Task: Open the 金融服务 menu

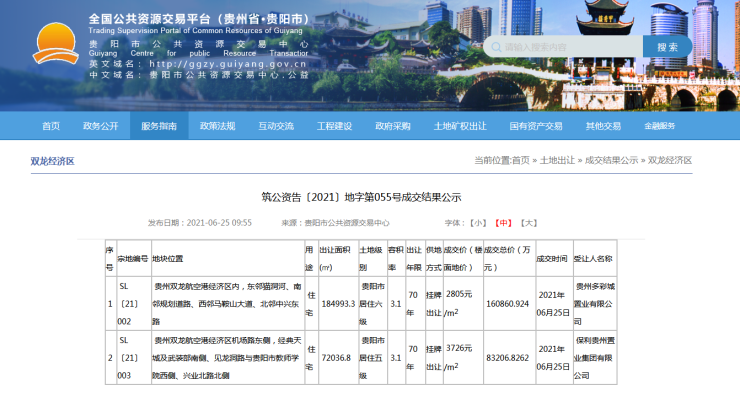Action: point(660,126)
